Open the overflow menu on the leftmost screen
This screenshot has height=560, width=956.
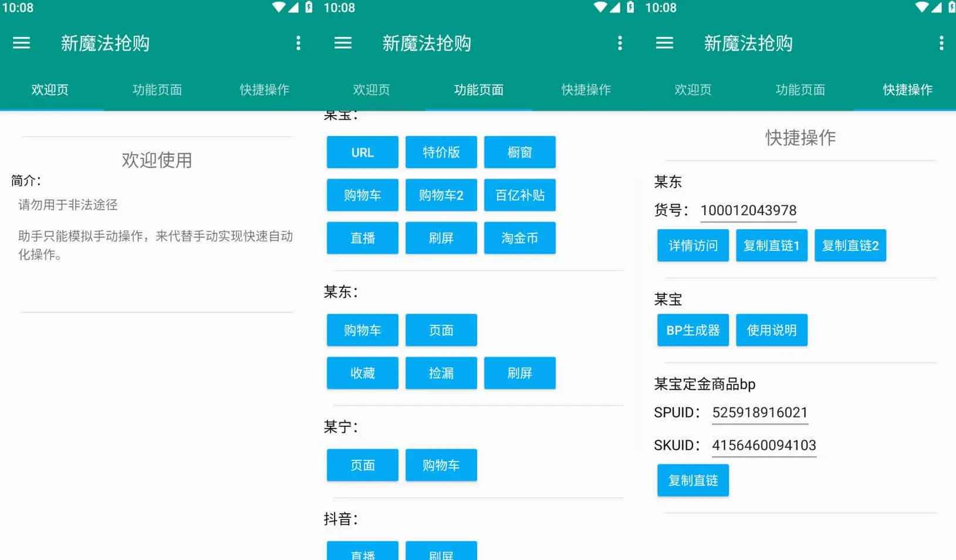(298, 43)
